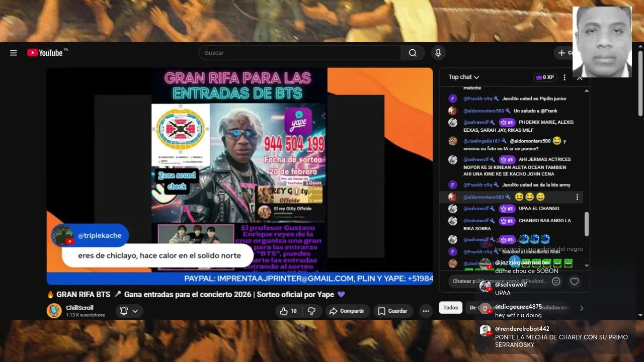644x362 pixels.
Task: Open the Top chat mode dropdown
Action: coord(463,77)
